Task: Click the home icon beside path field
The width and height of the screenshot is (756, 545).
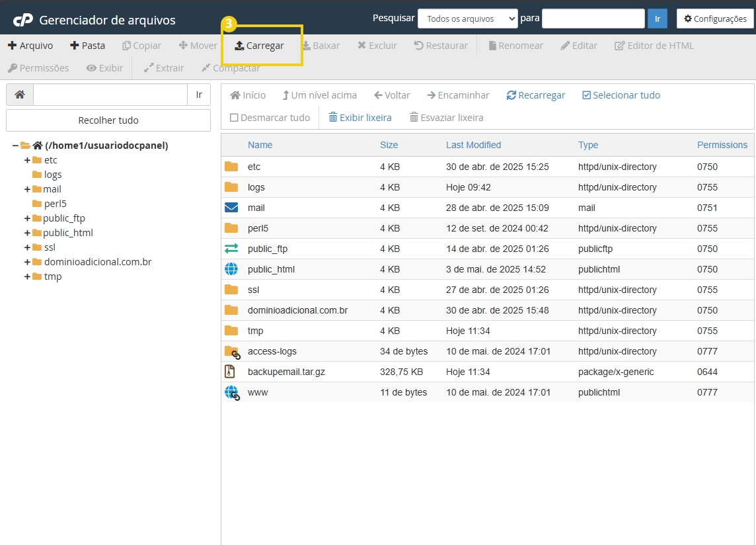Action: tap(20, 95)
